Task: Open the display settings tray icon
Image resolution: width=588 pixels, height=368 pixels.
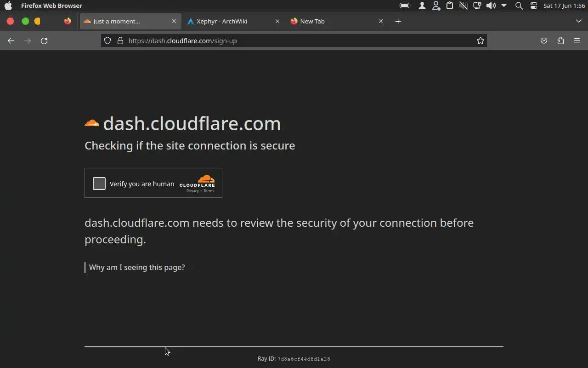Action: [477, 6]
